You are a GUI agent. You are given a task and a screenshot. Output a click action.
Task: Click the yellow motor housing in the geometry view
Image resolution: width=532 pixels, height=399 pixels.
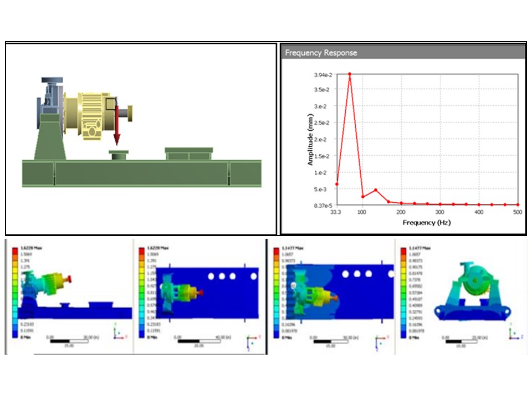click(x=89, y=115)
